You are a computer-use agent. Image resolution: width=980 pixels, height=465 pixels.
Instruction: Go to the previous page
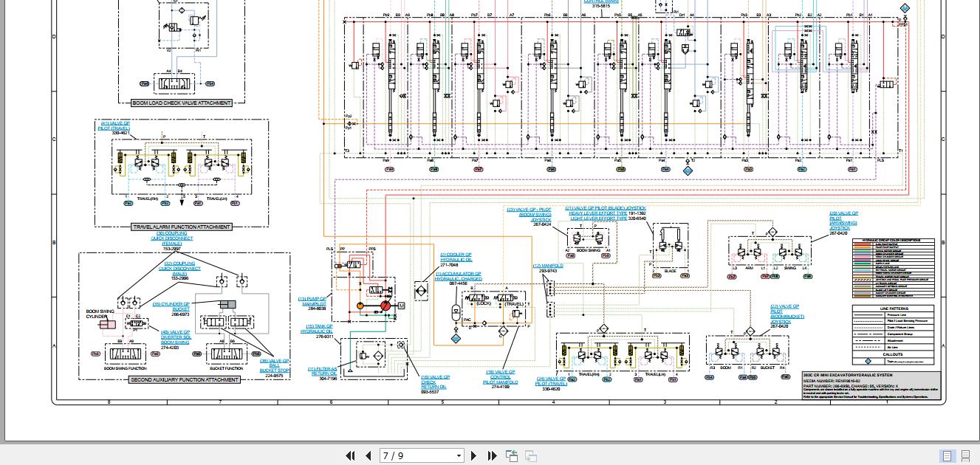pyautogui.click(x=368, y=456)
